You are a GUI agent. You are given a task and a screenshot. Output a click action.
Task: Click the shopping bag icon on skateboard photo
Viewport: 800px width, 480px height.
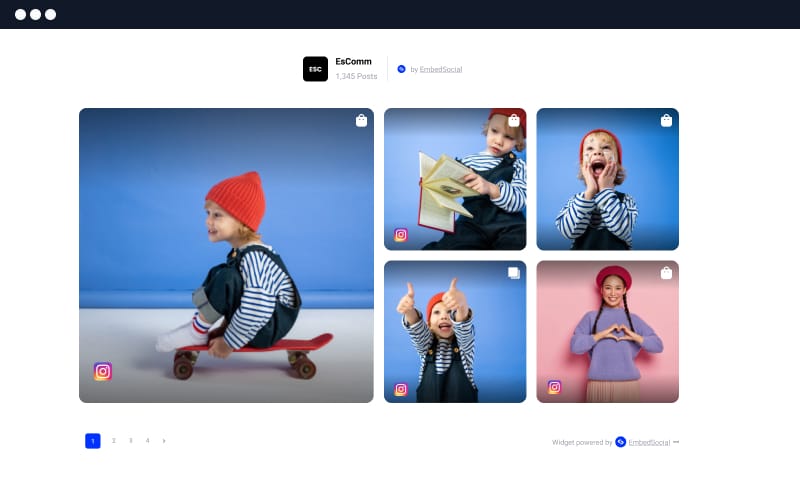pyautogui.click(x=361, y=120)
